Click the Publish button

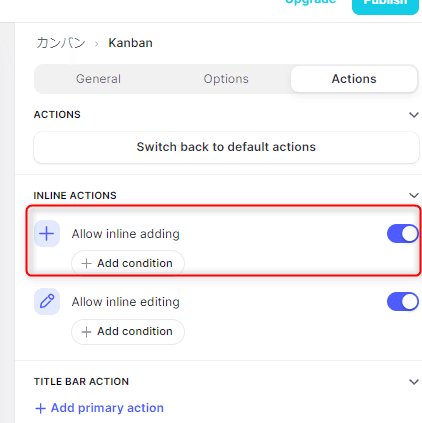[x=385, y=5]
